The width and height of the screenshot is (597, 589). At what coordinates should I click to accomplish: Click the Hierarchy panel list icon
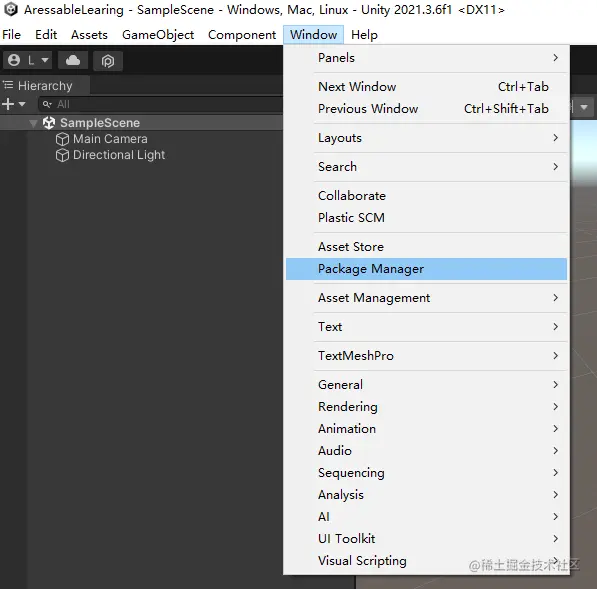pos(8,85)
